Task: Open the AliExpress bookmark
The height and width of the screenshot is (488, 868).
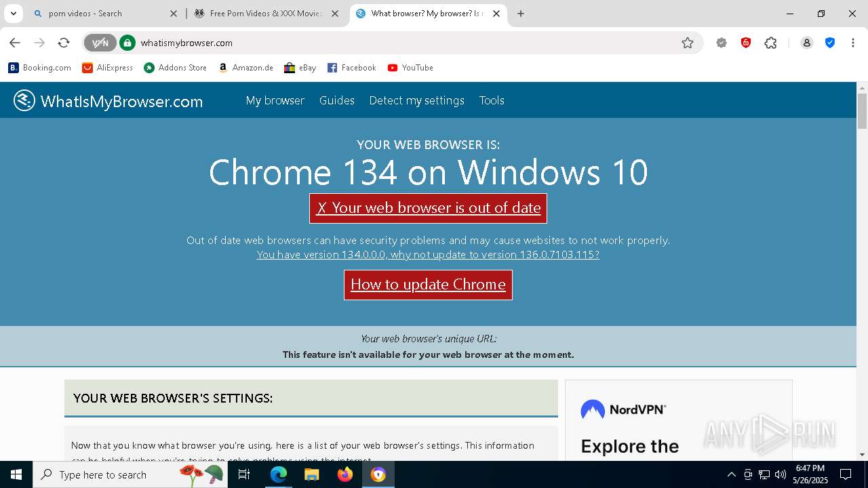Action: click(107, 68)
